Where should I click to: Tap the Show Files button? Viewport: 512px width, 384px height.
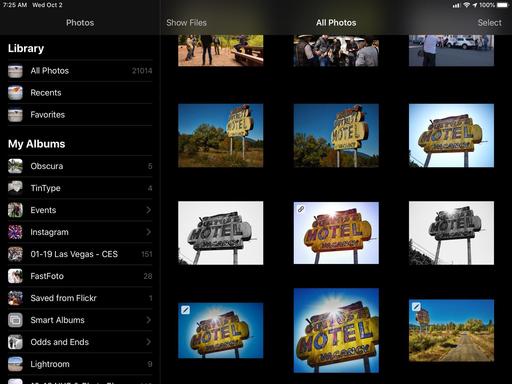[x=186, y=23]
